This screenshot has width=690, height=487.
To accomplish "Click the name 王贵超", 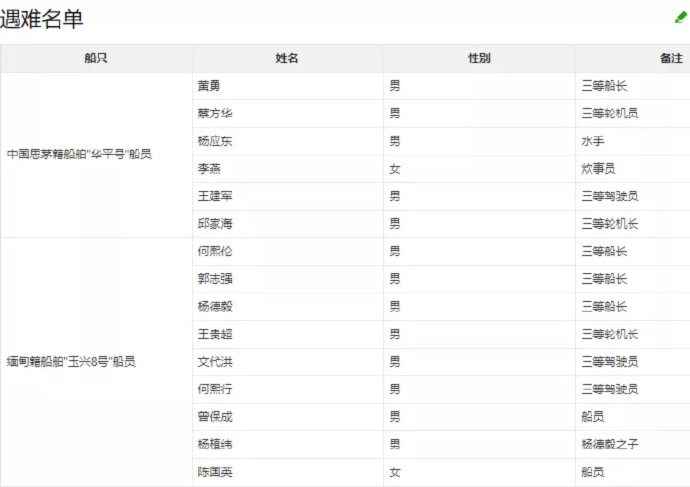I will click(x=215, y=333).
